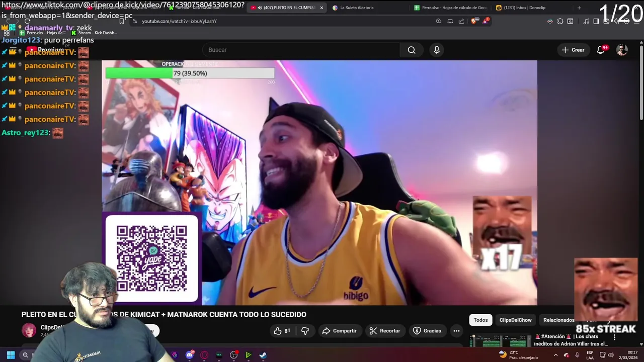Activate voice search microphone icon
This screenshot has height=362, width=644.
[x=437, y=50]
